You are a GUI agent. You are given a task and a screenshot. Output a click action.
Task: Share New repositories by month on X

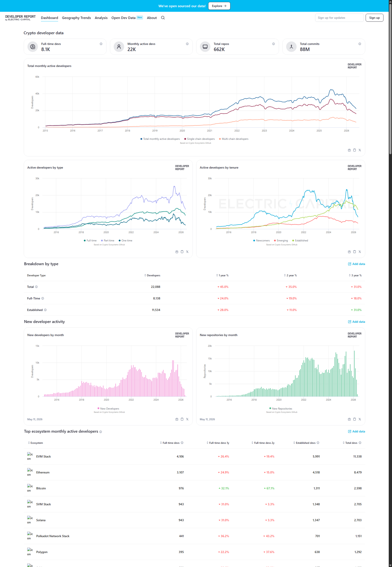point(359,419)
